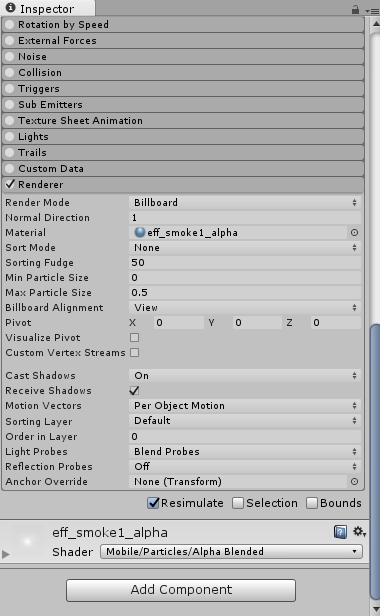
Task: Enable the Sub Emitters module
Action: click(x=10, y=104)
